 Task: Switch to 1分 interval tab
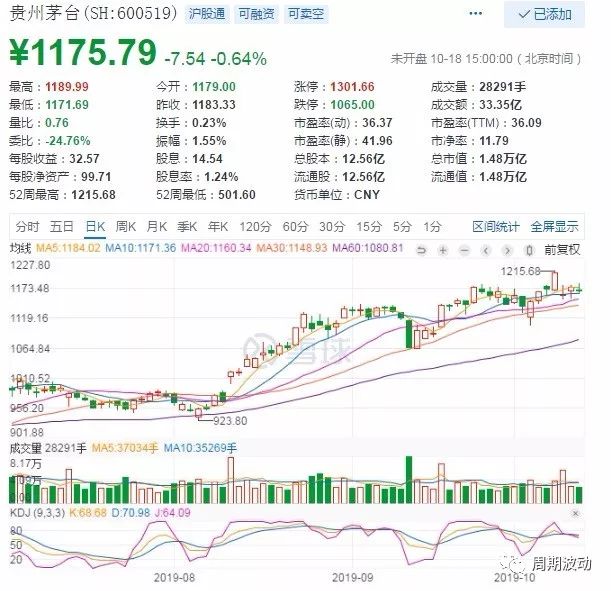click(x=433, y=226)
